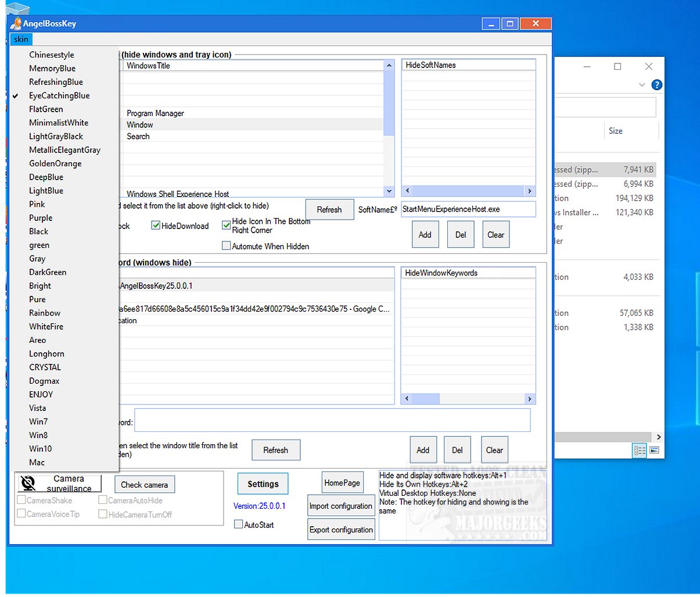Click Del under HideWindowKeywords list

click(x=457, y=450)
